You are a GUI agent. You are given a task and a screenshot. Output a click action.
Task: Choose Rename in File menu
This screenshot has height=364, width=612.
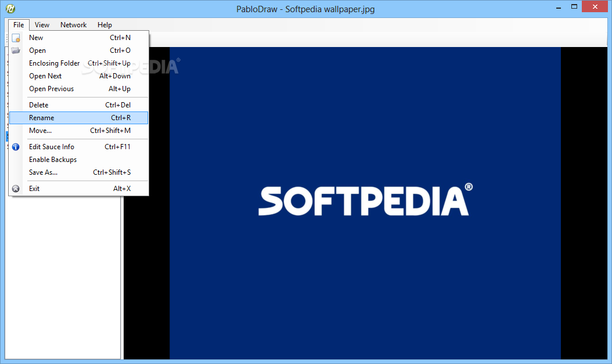78,118
